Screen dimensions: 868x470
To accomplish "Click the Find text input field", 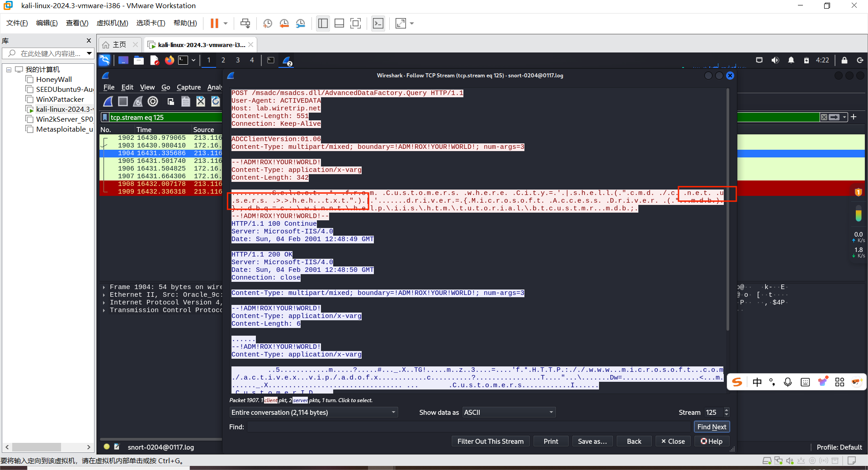I will pyautogui.click(x=469, y=427).
